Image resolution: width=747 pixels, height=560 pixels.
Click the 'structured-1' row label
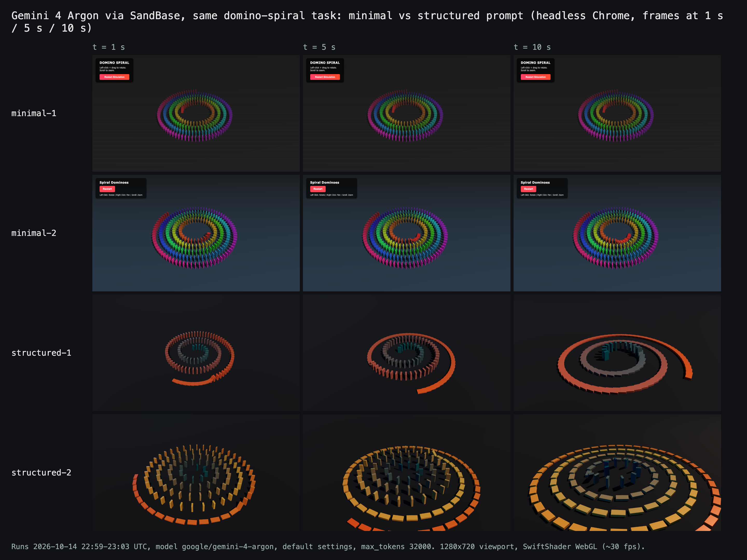pyautogui.click(x=41, y=353)
